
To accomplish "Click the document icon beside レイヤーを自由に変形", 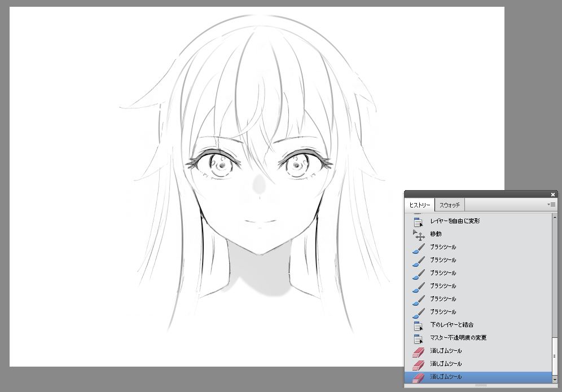I will [x=419, y=221].
